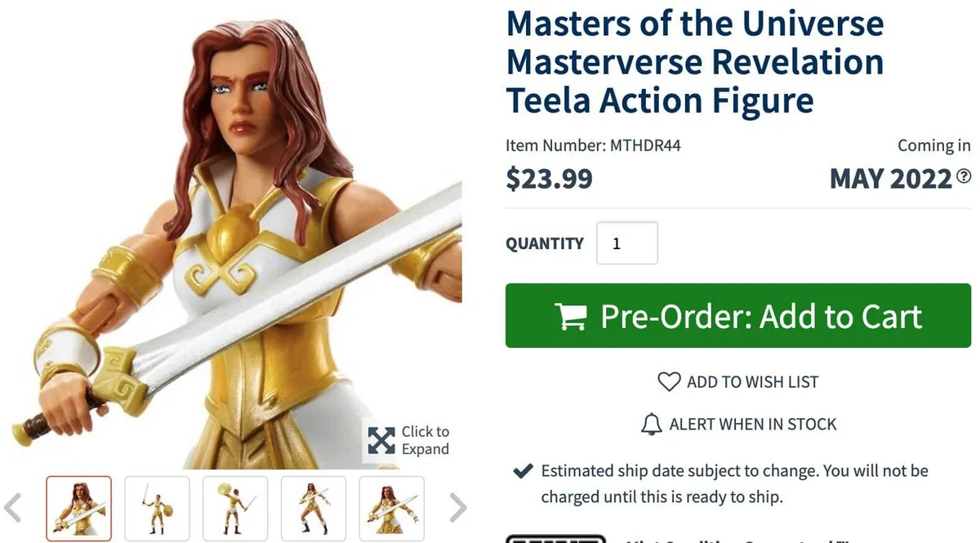Click the fifth thumbnail in the carousel
980x543 pixels.
(392, 508)
